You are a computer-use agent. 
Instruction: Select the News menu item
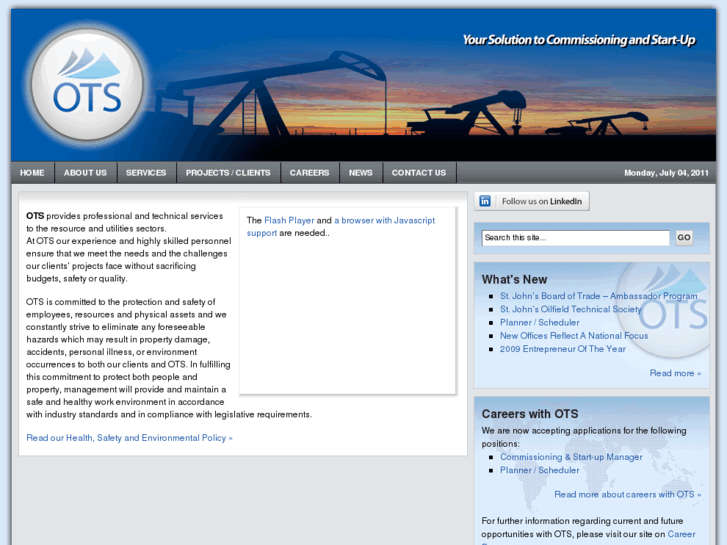pyautogui.click(x=360, y=173)
